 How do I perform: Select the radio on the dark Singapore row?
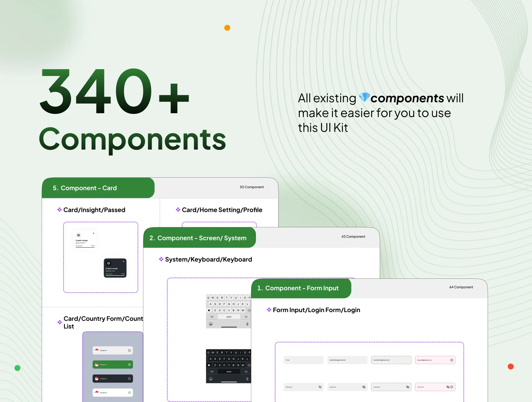coord(129,379)
